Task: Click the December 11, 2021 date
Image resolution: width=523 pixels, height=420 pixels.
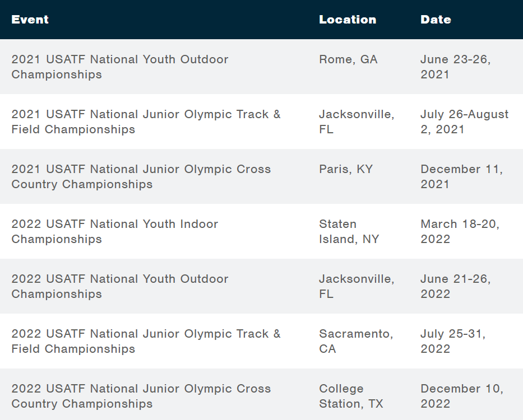Action: click(462, 176)
